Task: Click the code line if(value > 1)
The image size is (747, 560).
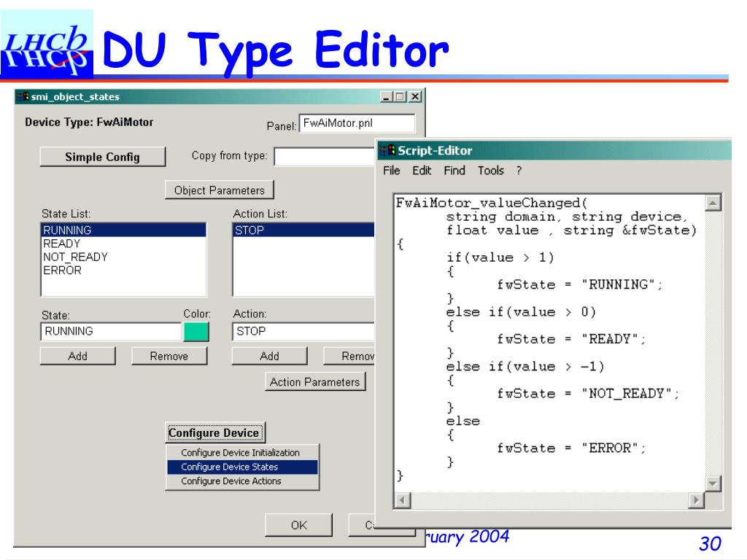Action: pyautogui.click(x=500, y=257)
